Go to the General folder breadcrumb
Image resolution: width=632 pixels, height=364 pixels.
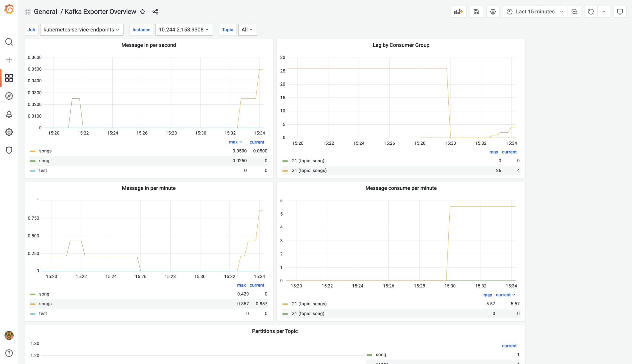tap(45, 12)
